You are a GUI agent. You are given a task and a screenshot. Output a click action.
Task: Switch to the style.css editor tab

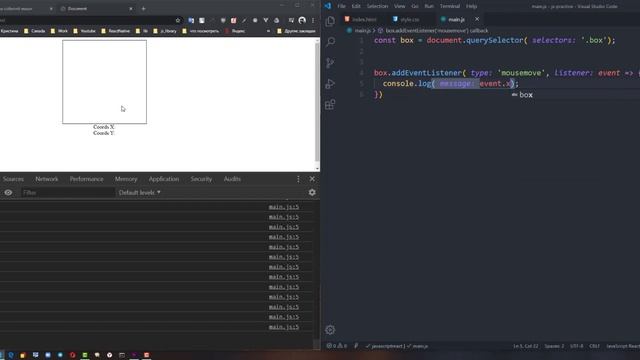coord(409,19)
